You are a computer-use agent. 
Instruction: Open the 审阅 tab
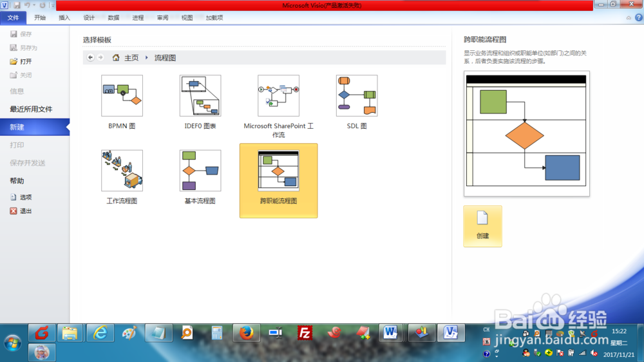pos(162,17)
